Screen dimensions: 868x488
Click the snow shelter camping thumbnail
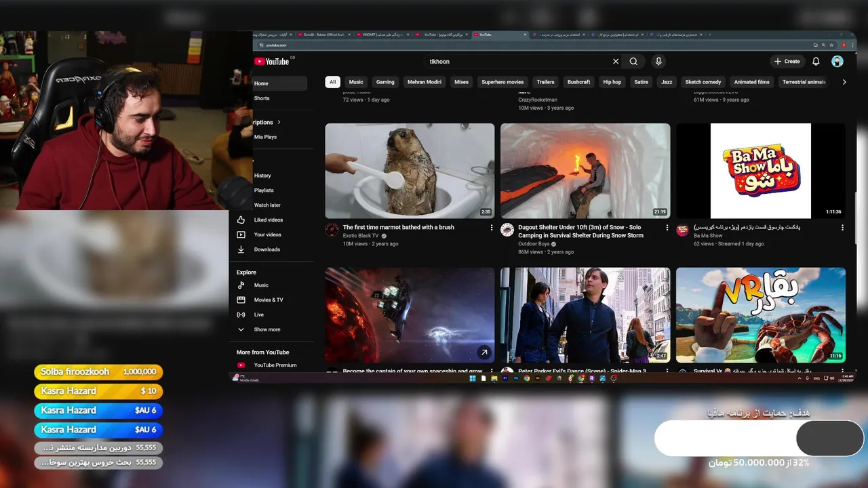(585, 171)
